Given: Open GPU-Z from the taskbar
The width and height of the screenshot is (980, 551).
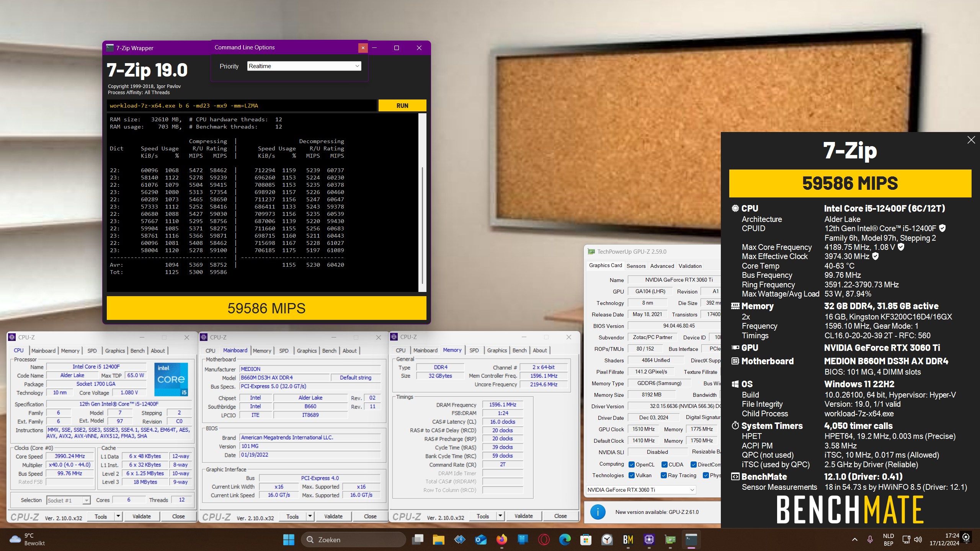Looking at the screenshot, I should click(670, 540).
